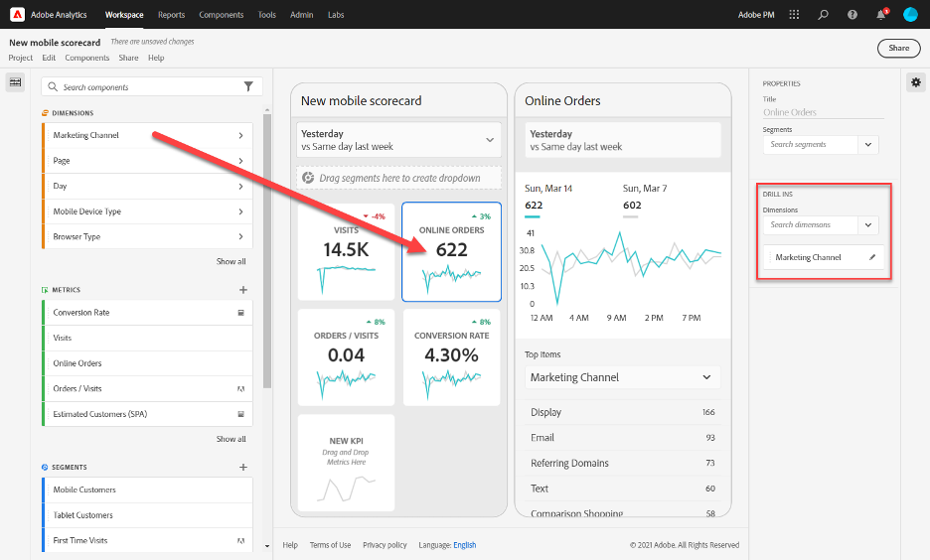Screen dimensions: 930x560
Task: Select the Online Orders KPI tile
Action: coord(451,252)
